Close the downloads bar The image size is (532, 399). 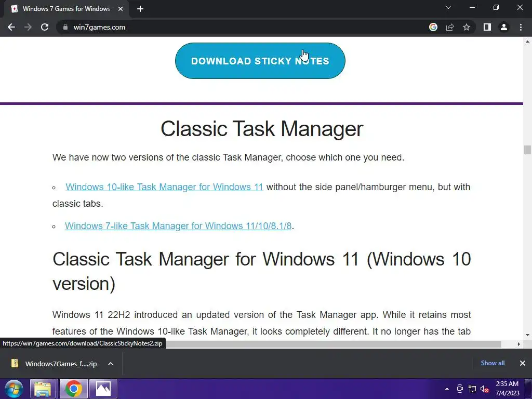[523, 363]
